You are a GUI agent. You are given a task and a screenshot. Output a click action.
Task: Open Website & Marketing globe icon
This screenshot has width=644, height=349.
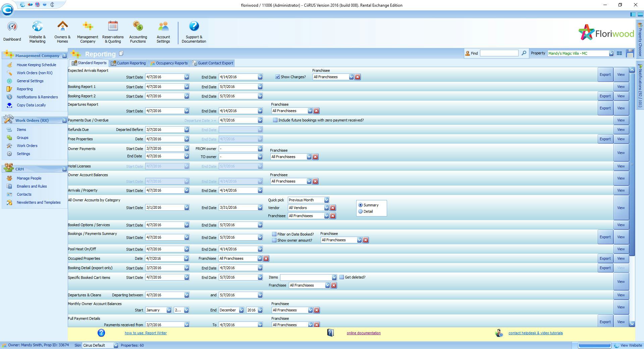point(37,27)
